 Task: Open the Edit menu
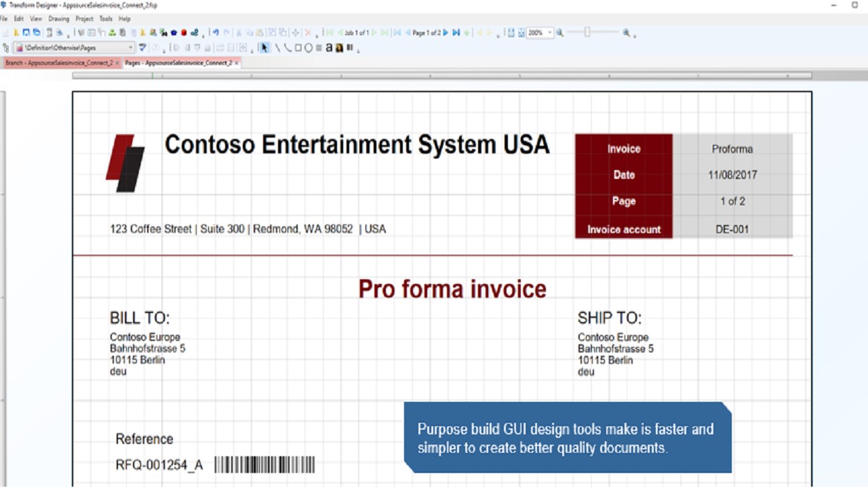pyautogui.click(x=18, y=19)
